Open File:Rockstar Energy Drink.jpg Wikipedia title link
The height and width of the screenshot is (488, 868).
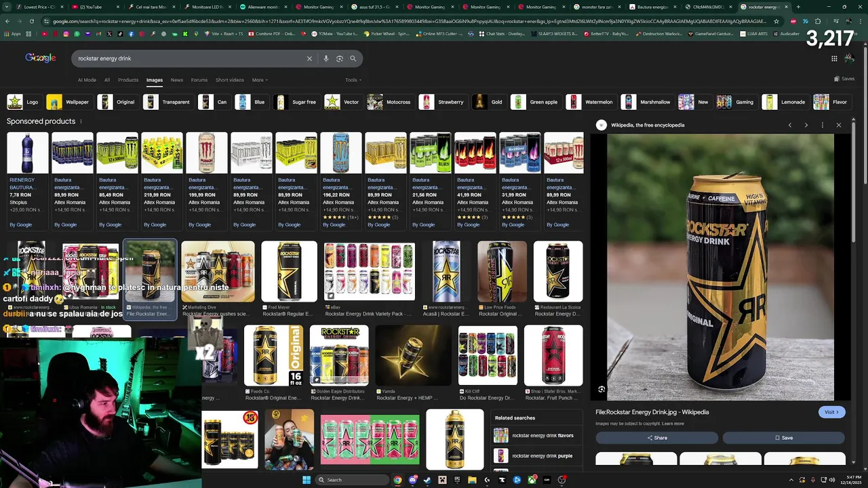pyautogui.click(x=652, y=412)
